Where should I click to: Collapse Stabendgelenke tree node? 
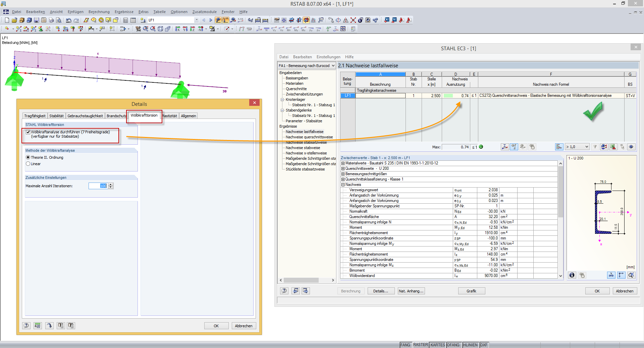[x=282, y=110]
